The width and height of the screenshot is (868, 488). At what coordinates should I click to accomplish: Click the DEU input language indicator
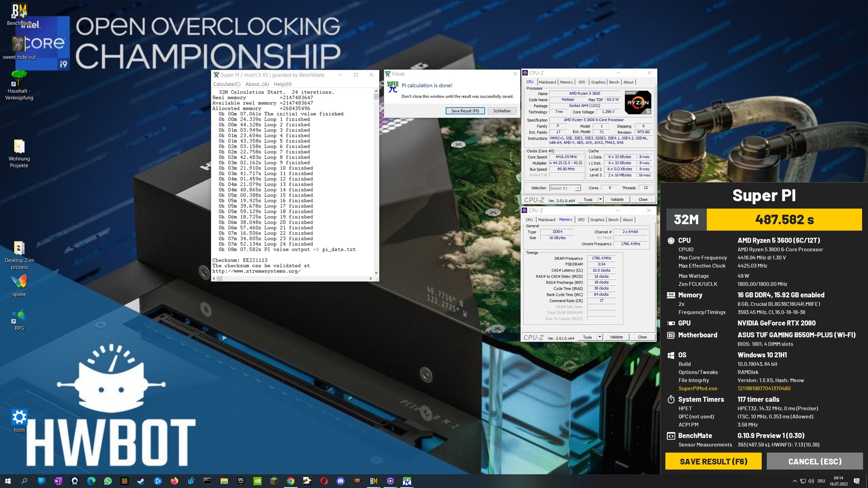pos(821,481)
